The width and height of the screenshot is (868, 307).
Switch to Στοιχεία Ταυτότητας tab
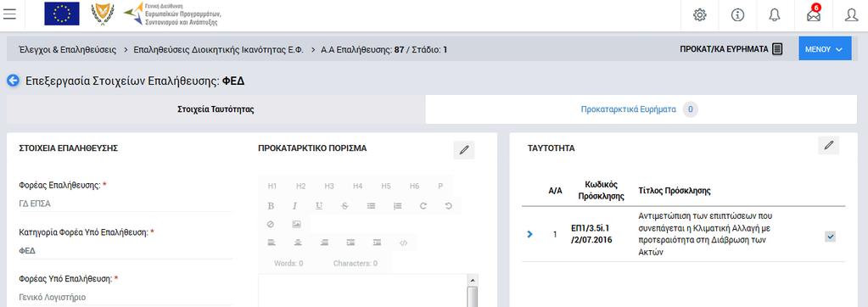click(x=216, y=109)
